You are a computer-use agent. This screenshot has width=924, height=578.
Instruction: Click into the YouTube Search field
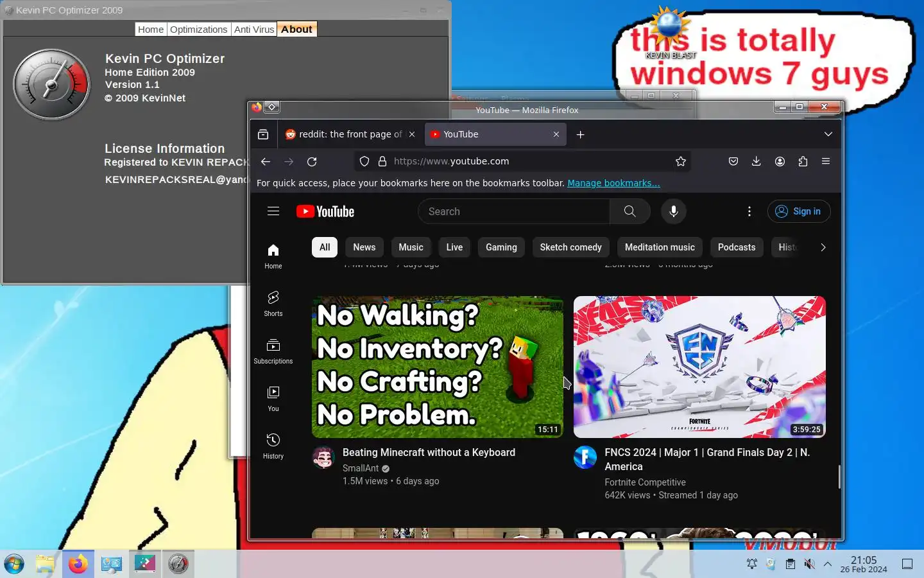[x=514, y=211]
